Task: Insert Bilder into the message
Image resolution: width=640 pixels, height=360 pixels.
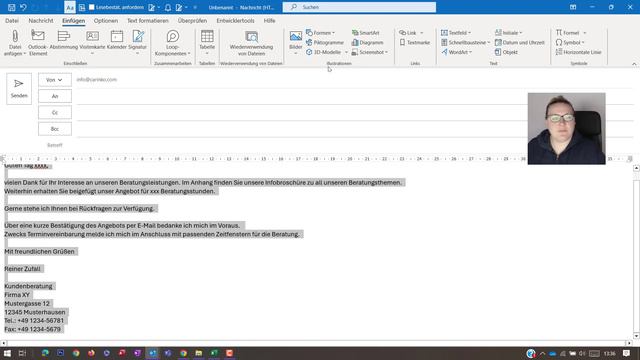Action: 296,42
